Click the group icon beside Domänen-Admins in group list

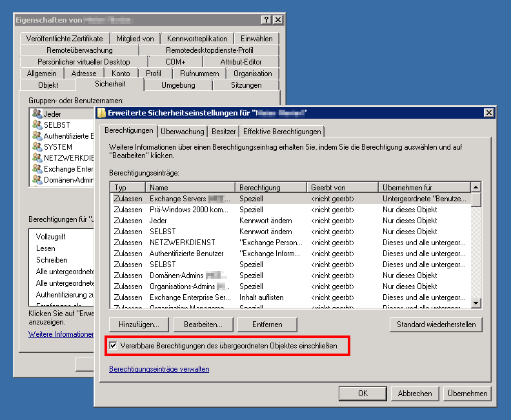coord(37,179)
